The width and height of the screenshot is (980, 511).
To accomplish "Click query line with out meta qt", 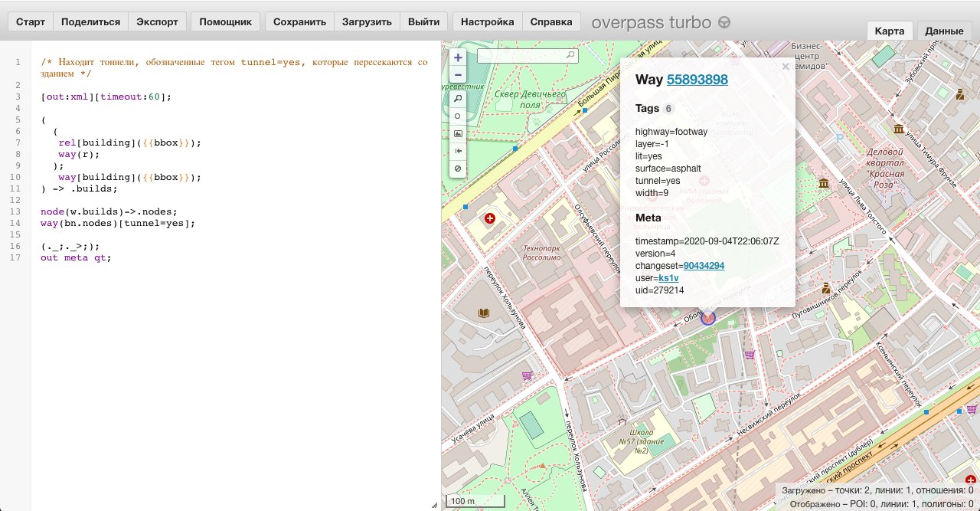I will tap(76, 257).
